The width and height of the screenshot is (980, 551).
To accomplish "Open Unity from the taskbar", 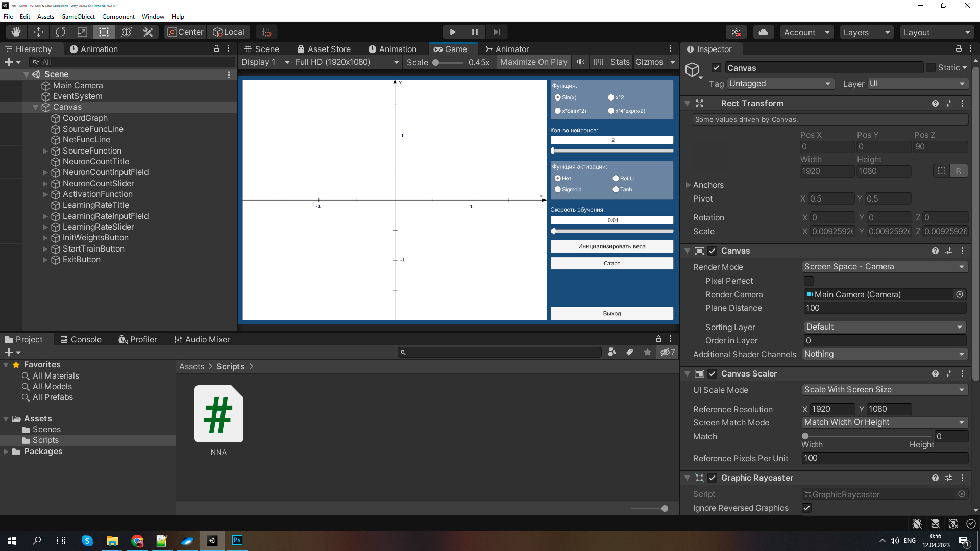I will [x=212, y=540].
